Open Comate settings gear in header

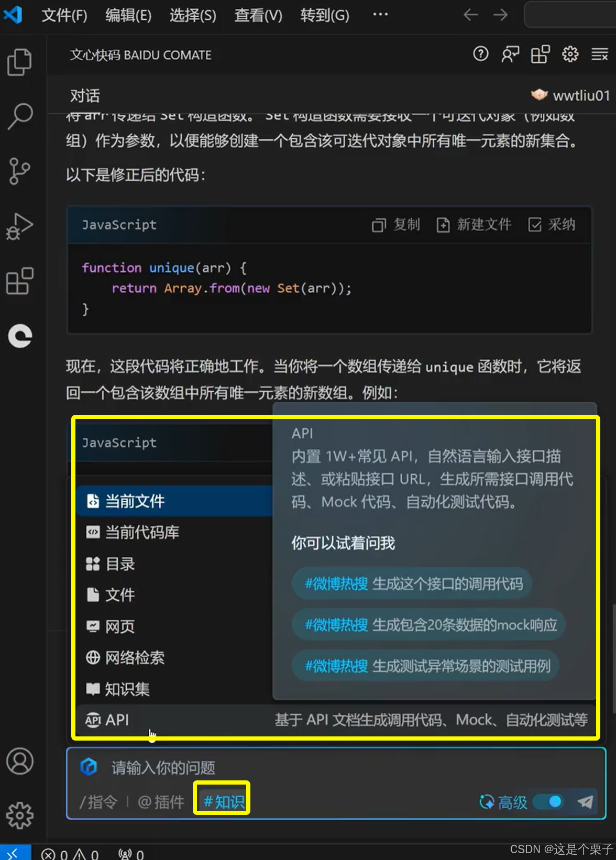tap(570, 54)
